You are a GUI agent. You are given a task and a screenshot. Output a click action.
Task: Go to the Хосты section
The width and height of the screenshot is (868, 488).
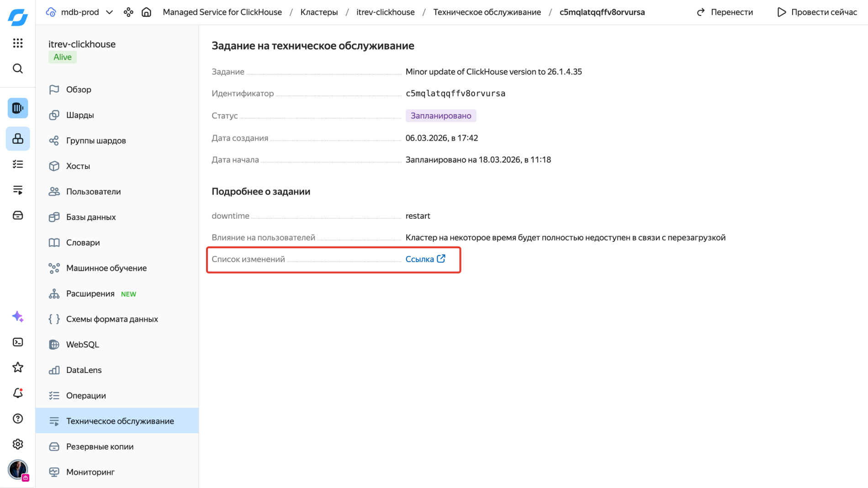pos(79,166)
